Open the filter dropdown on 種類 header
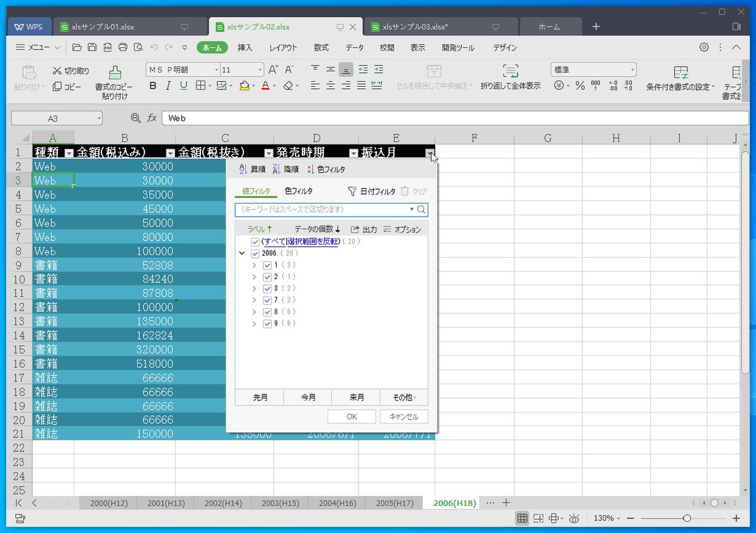The height and width of the screenshot is (533, 756). (x=69, y=153)
